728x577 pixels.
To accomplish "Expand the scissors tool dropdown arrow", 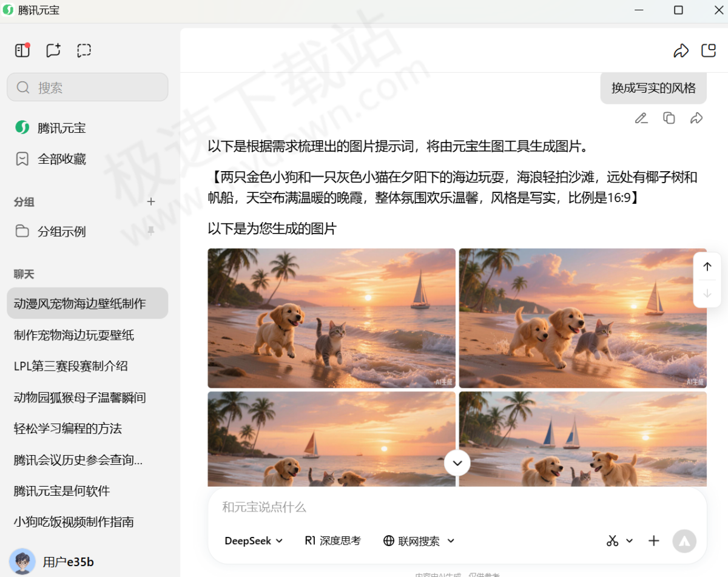I will (x=629, y=541).
